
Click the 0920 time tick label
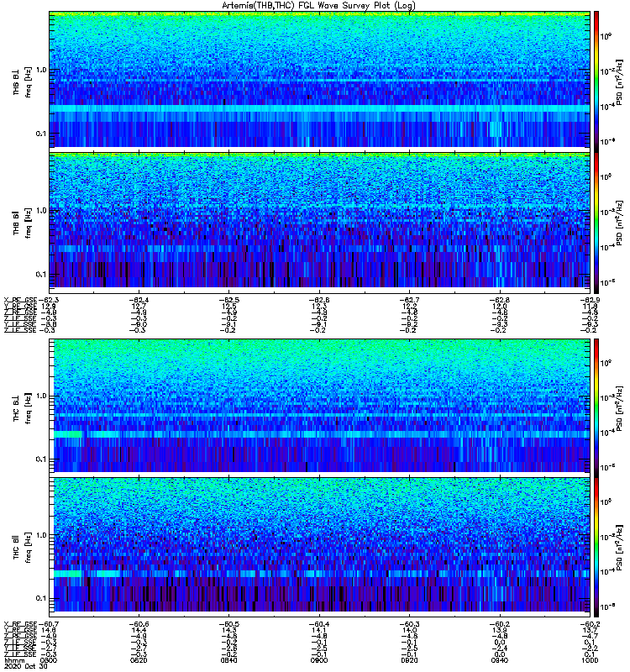pos(409,660)
